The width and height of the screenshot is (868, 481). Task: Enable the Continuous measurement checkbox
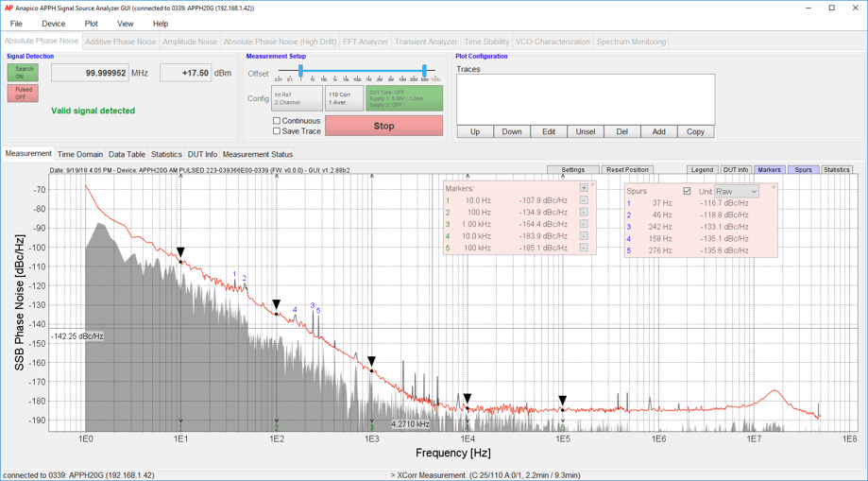(x=277, y=121)
